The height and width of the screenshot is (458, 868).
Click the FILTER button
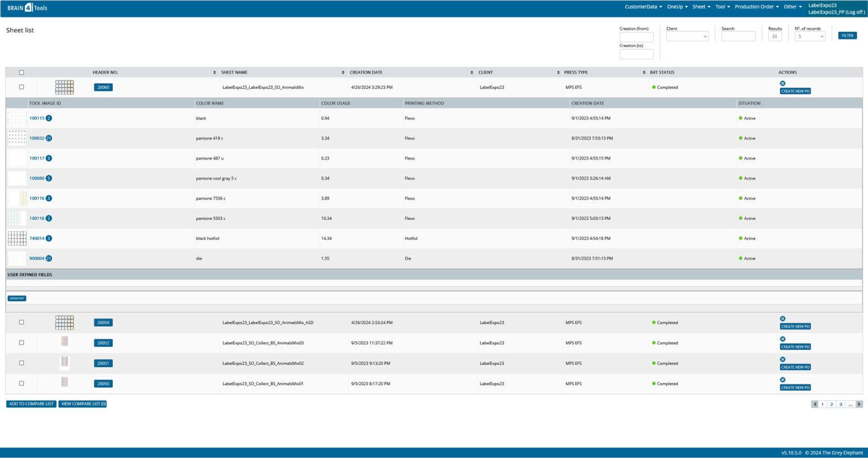[848, 36]
